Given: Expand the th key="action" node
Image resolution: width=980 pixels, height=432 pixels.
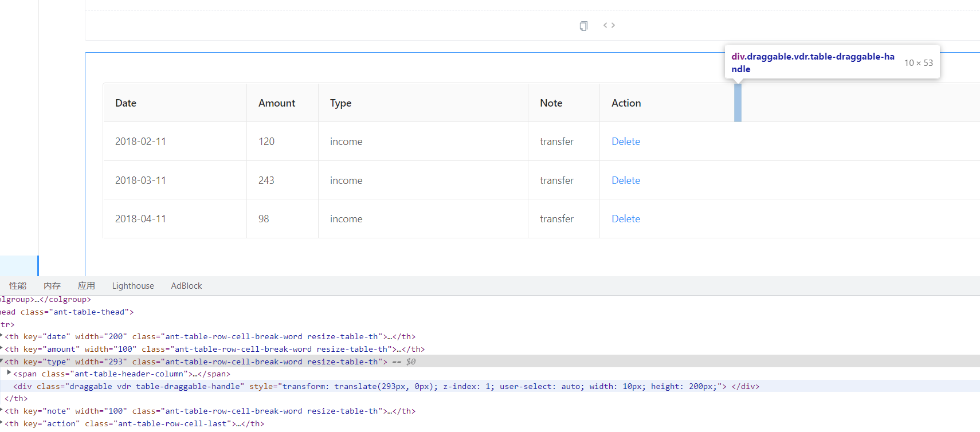Looking at the screenshot, I should [2, 423].
